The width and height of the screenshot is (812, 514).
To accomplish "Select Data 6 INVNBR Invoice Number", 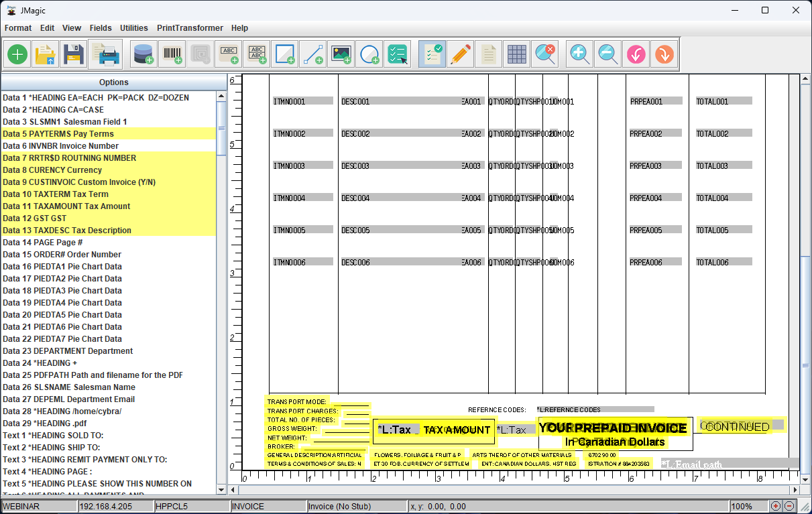I will tap(109, 146).
